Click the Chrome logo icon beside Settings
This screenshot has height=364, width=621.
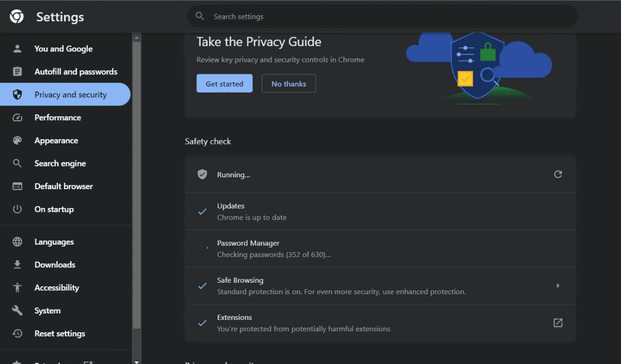17,17
